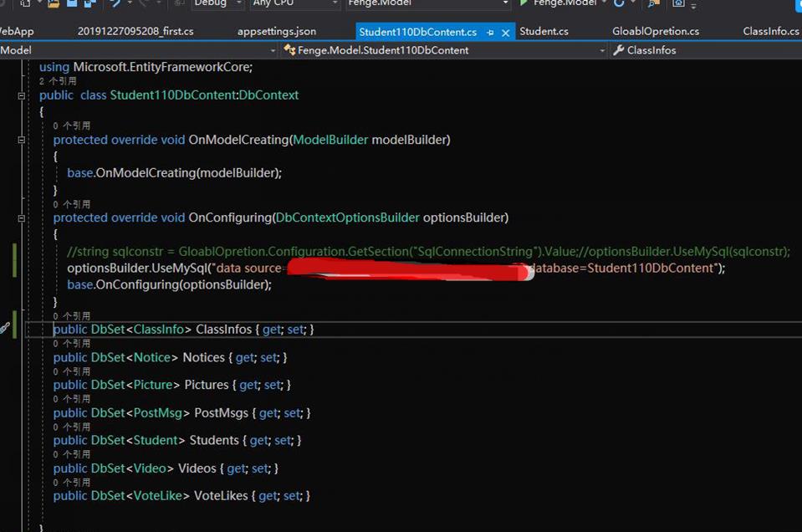Open '0 个引用' link above Notices property
This screenshot has height=532, width=802.
point(71,343)
